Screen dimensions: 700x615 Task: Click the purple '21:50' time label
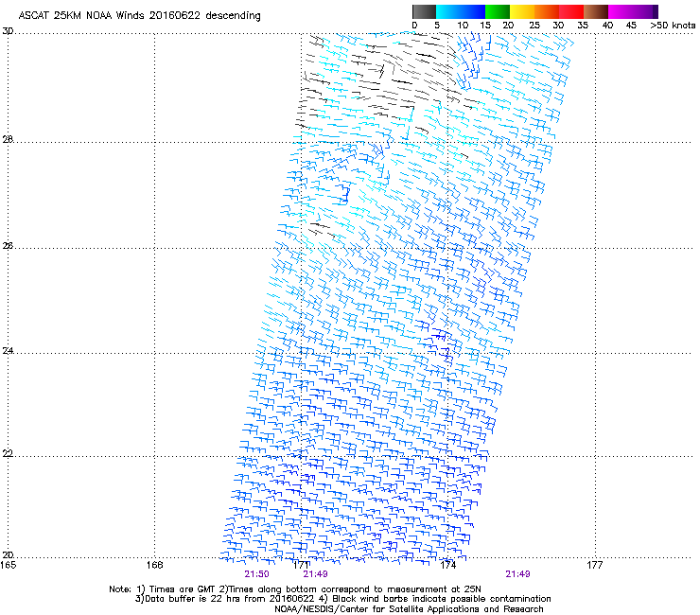point(256,574)
